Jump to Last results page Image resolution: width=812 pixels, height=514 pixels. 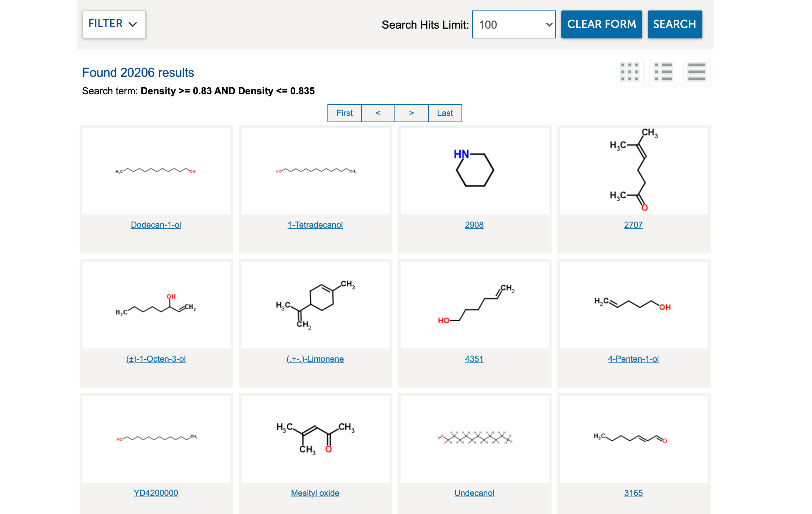[445, 113]
